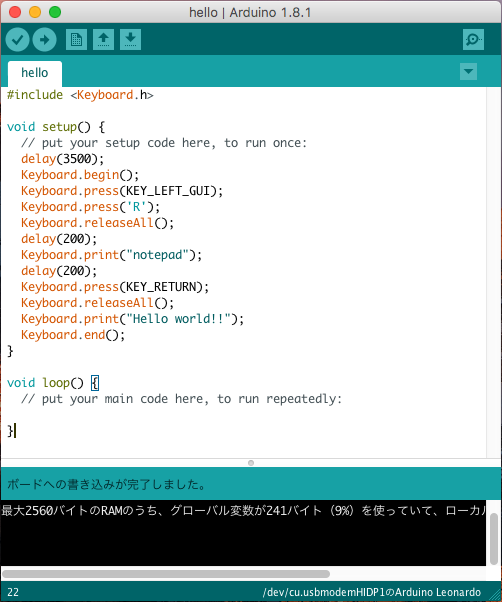The height and width of the screenshot is (602, 502).
Task: Click the "Keyboard.print("notepad");" line
Action: [111, 255]
